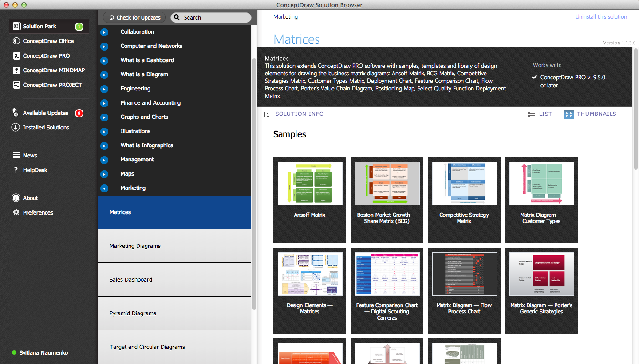Click the ConceptDraw MINDMAP icon
Screen dimensions: 639x364
[16, 70]
